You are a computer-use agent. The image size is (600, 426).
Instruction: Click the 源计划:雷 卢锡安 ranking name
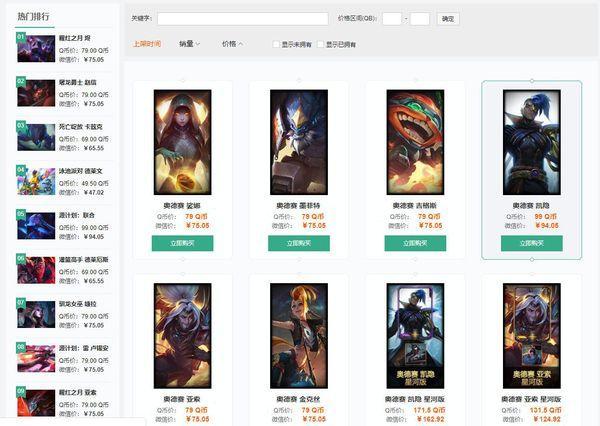83,349
